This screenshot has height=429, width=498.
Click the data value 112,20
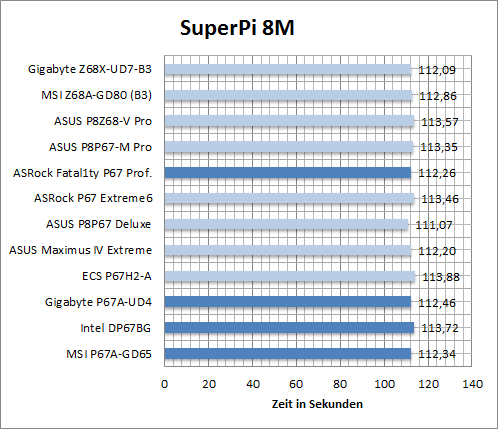pyautogui.click(x=437, y=251)
